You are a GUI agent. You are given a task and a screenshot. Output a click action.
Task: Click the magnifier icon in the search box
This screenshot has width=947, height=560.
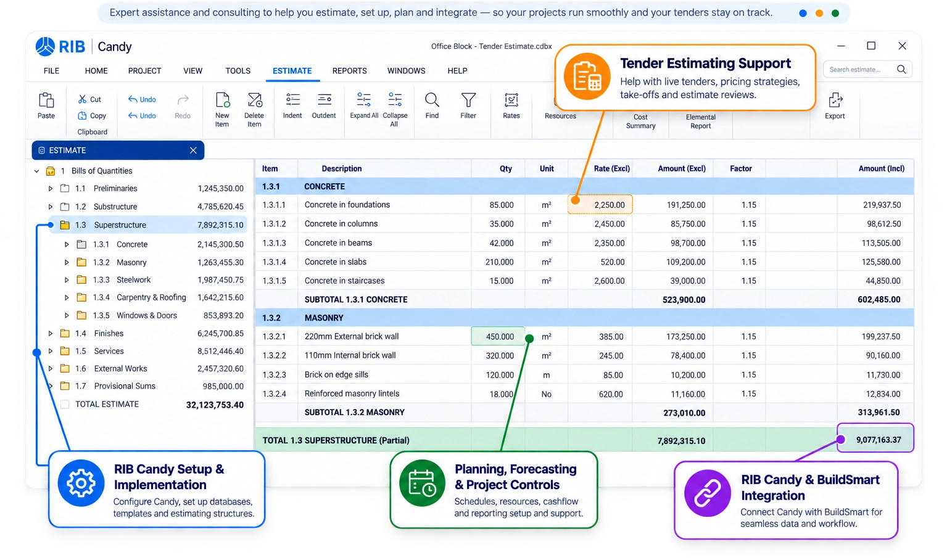(901, 69)
